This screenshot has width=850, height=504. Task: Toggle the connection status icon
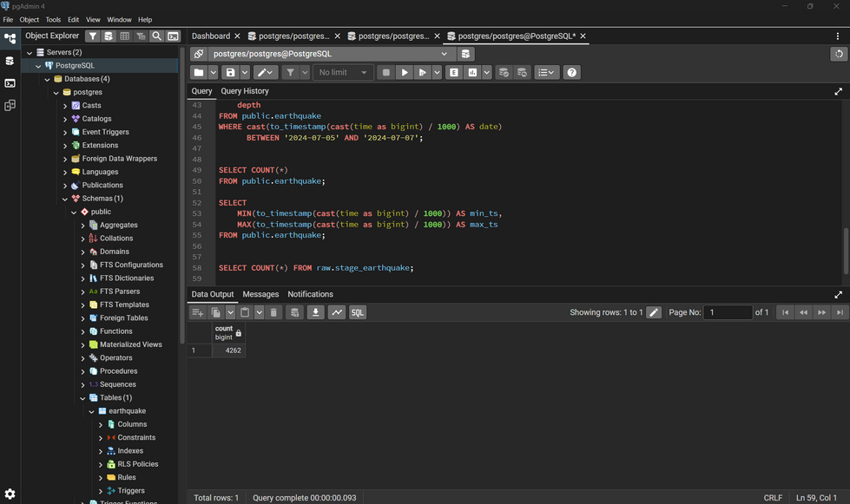tap(199, 54)
